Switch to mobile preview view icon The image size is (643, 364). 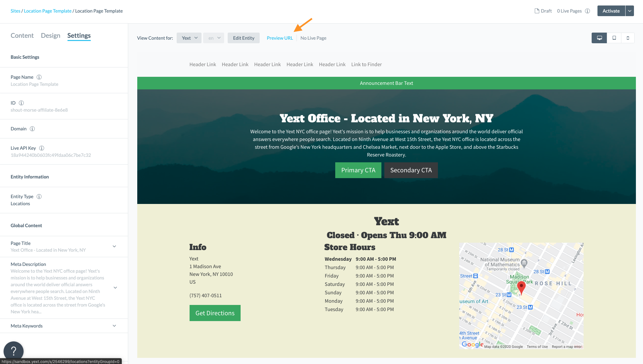(x=627, y=38)
